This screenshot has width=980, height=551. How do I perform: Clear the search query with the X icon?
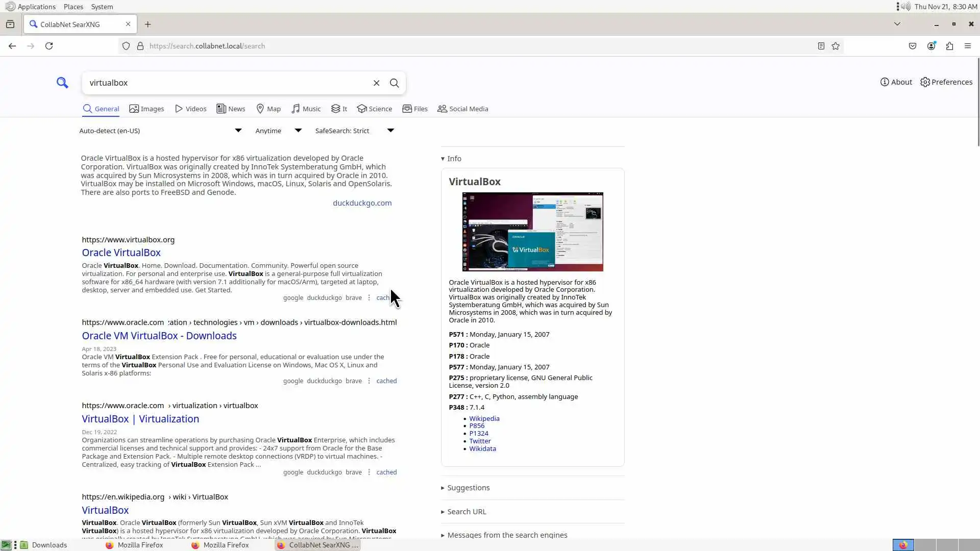pos(376,83)
